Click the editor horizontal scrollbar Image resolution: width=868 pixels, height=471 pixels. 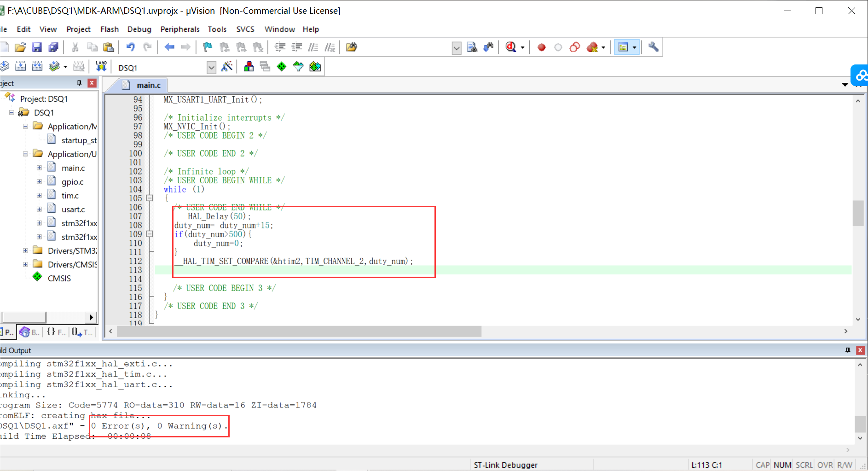[x=299, y=331]
